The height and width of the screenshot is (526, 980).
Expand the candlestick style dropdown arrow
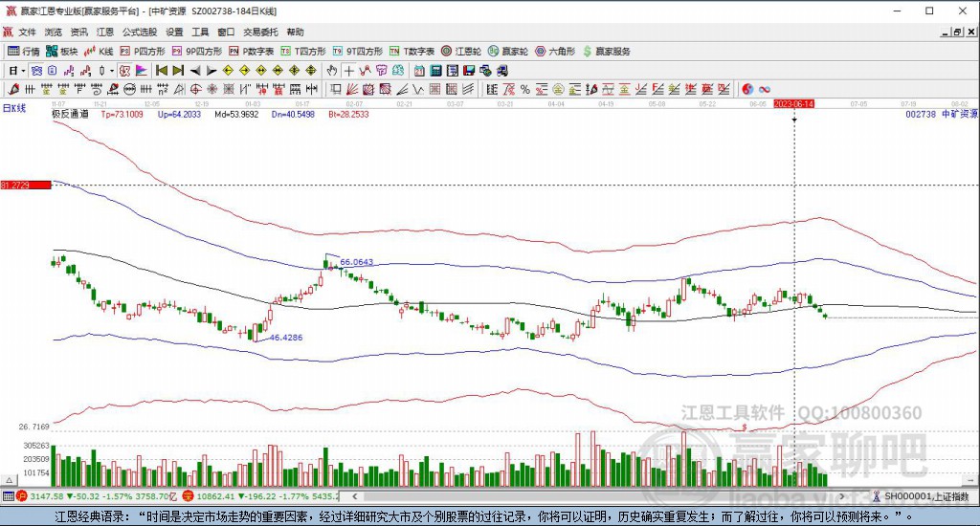click(x=112, y=71)
